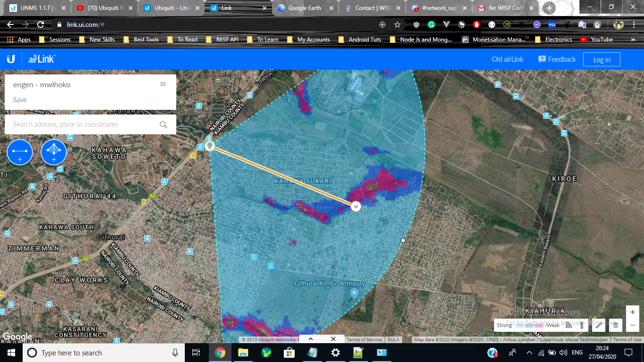
Task: Open the Chrome three-dot menu
Action: click(635, 25)
